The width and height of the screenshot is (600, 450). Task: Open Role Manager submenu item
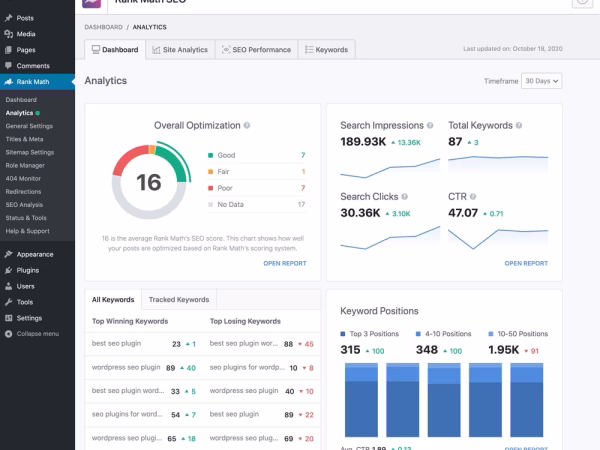(x=25, y=166)
